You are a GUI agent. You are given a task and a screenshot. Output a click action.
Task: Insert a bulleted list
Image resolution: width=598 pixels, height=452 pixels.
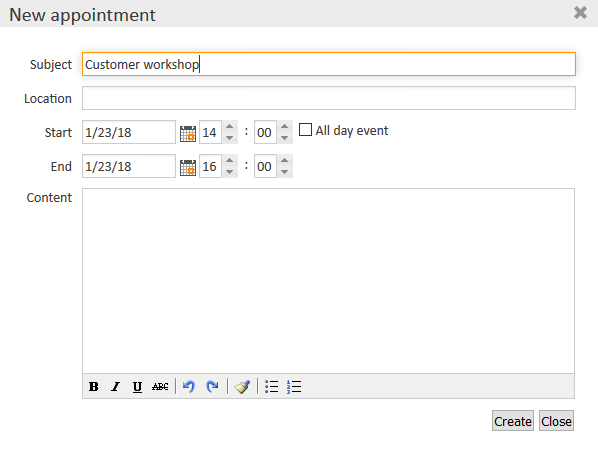point(272,387)
